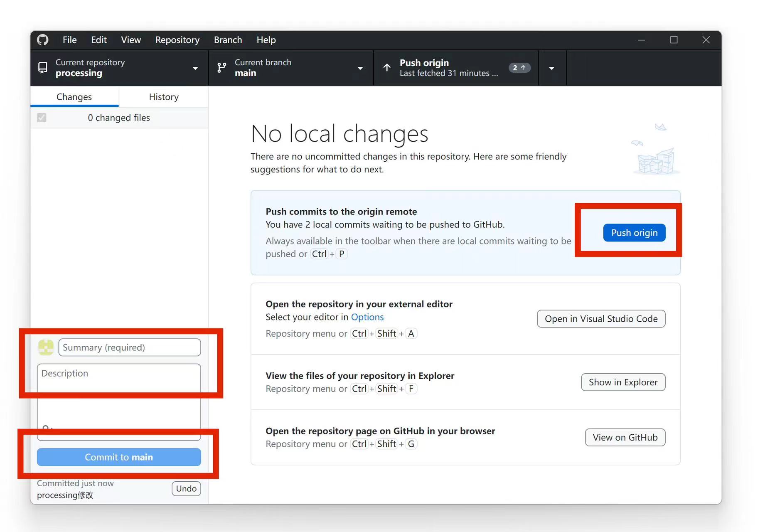Open the Repository menu
This screenshot has height=532, width=770.
pyautogui.click(x=177, y=40)
